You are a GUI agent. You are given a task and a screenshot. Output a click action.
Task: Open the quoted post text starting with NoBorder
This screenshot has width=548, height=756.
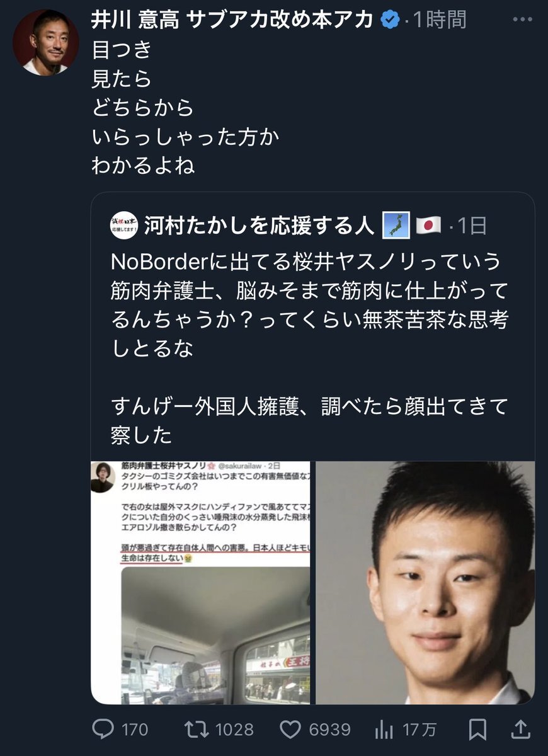tap(311, 346)
